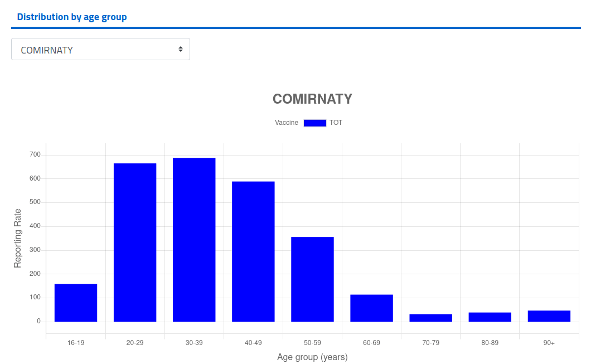
Task: Click the TOT legend label
Action: click(x=336, y=123)
